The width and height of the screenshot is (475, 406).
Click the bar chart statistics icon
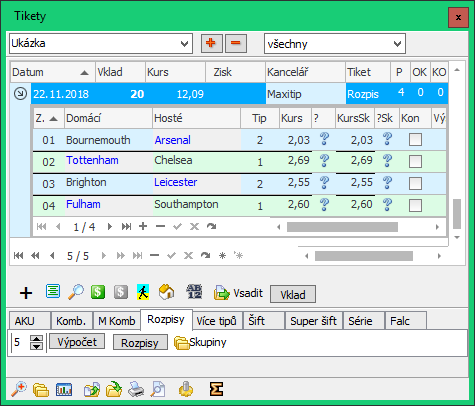(64, 389)
